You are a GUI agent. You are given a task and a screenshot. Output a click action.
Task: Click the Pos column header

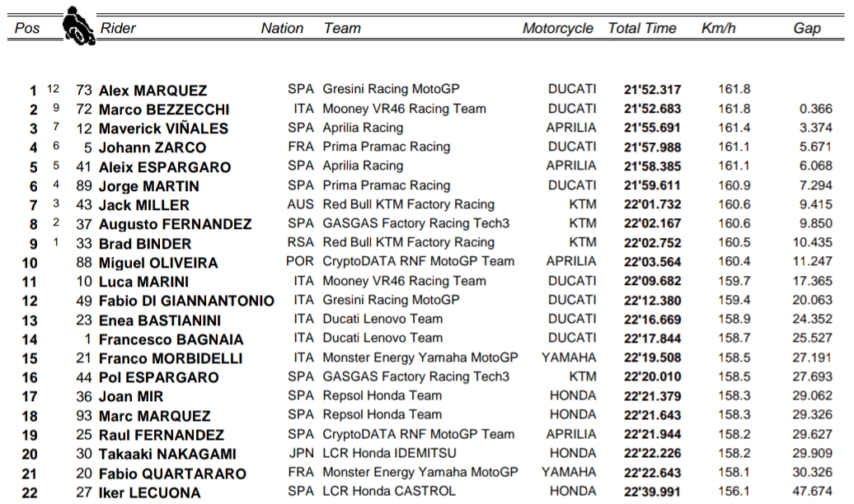(x=27, y=29)
